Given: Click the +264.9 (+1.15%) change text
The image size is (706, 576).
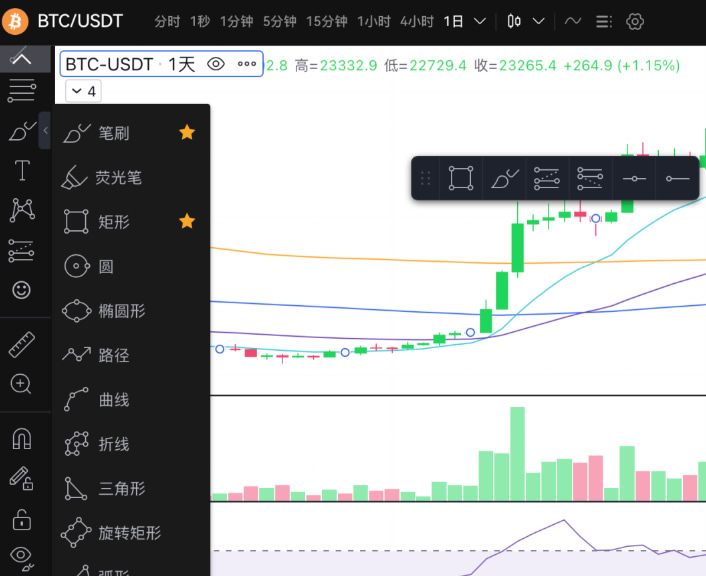Looking at the screenshot, I should click(x=621, y=65).
